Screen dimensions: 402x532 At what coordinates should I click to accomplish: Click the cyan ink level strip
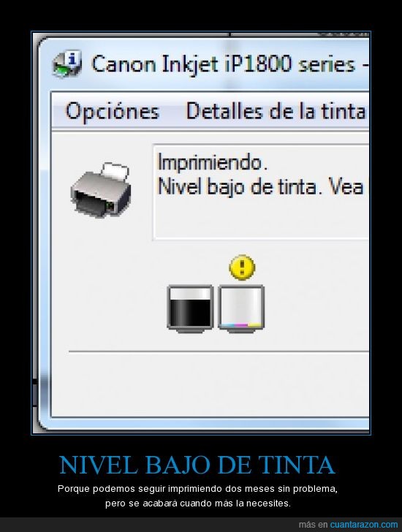[227, 325]
